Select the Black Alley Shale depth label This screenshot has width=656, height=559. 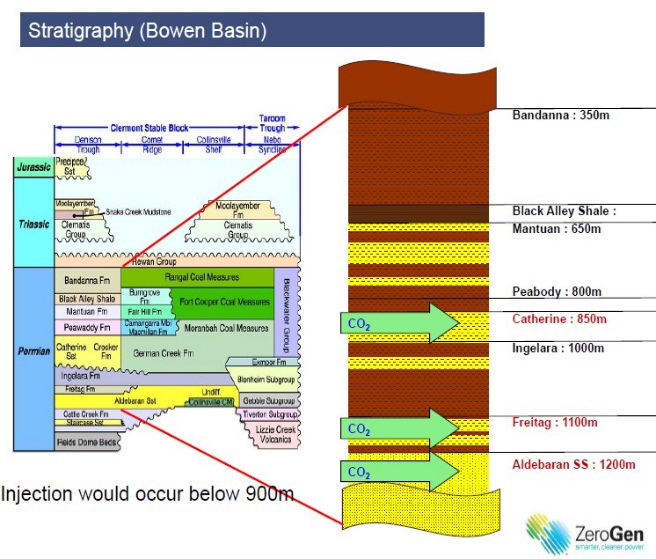(564, 211)
